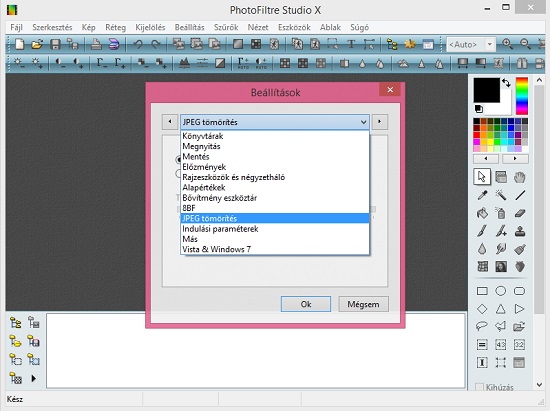Click the swap foreground/background colors arrow
550x411 pixels.
506,83
